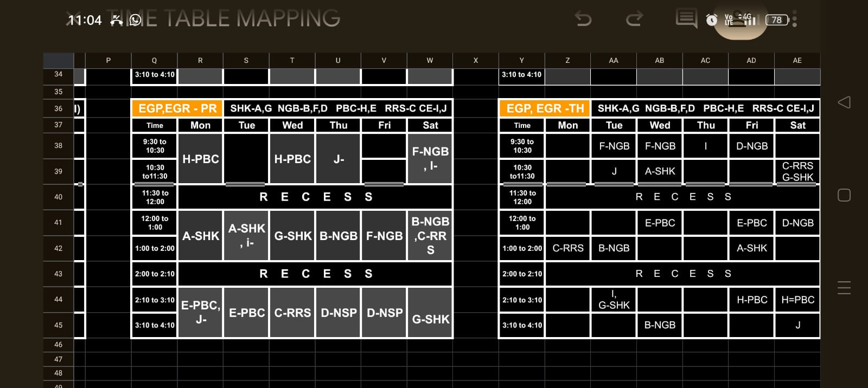Screen dimensions: 868x388
Task: Select row 40 header
Action: (x=58, y=197)
